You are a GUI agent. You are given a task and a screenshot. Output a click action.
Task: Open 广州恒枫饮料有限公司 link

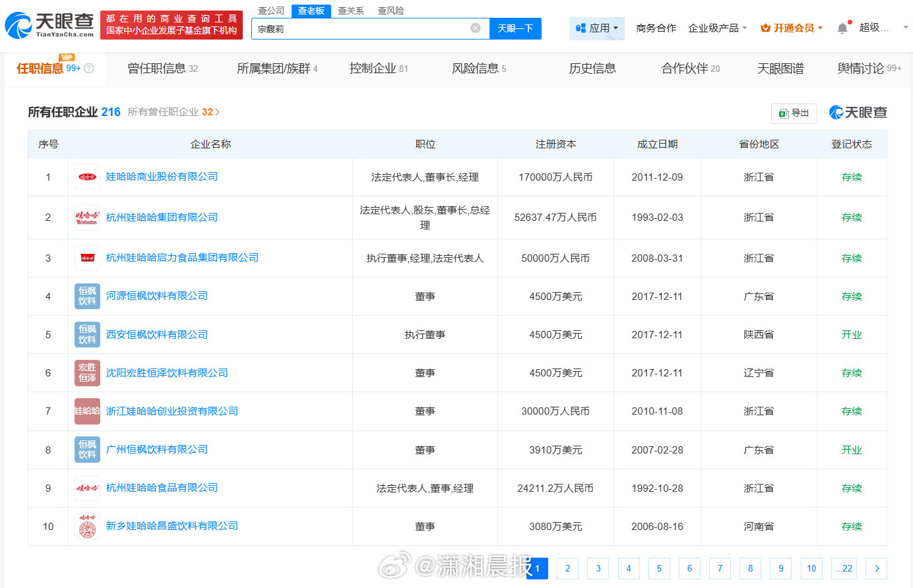tap(157, 449)
